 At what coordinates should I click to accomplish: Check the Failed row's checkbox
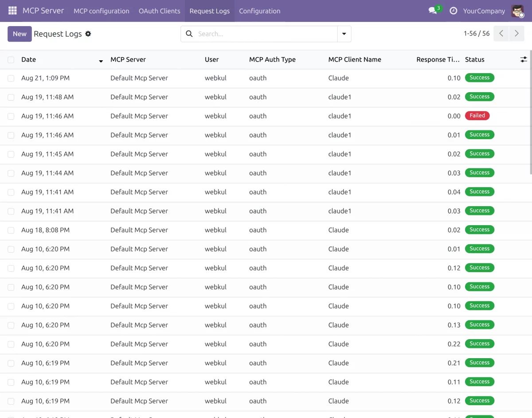11,117
